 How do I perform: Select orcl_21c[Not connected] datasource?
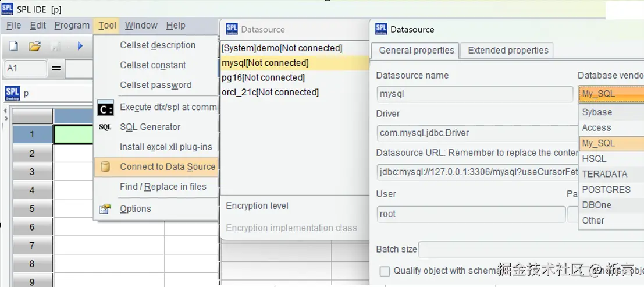point(294,93)
